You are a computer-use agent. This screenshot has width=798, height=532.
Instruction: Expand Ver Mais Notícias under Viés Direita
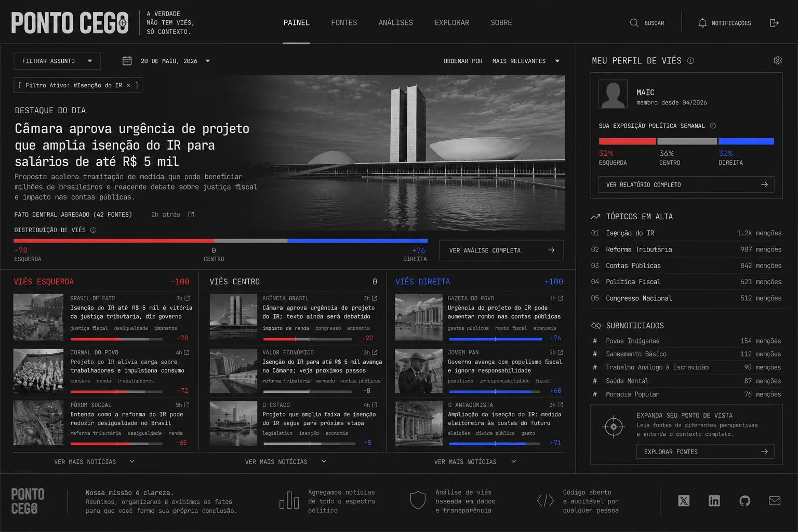coord(475,462)
